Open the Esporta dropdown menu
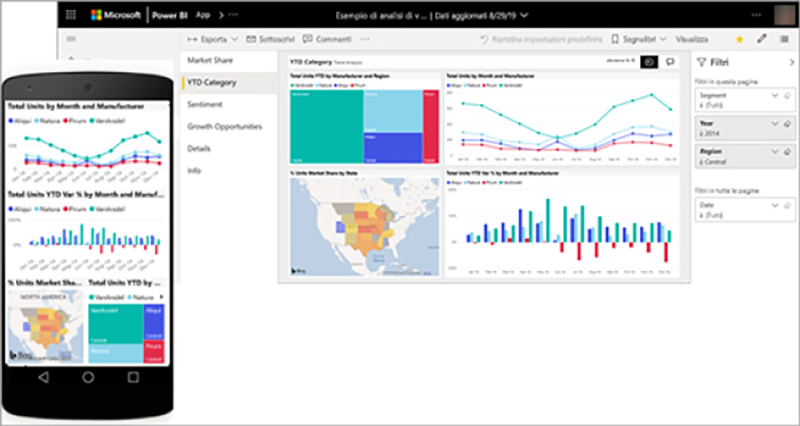Screen dimensions: 800x426 click(213, 39)
